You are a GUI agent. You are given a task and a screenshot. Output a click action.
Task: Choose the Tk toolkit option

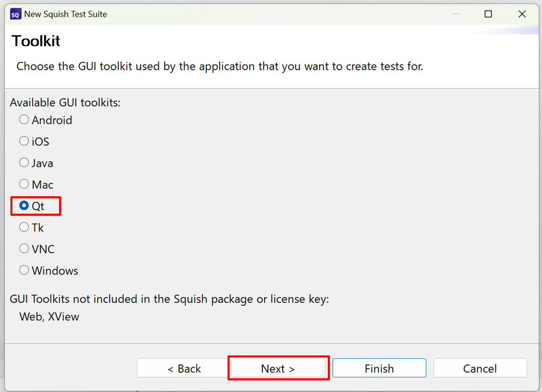coord(24,227)
